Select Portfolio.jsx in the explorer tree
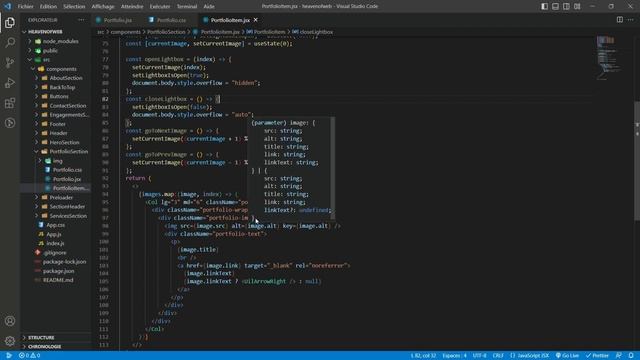Image resolution: width=640 pixels, height=360 pixels. [67, 179]
